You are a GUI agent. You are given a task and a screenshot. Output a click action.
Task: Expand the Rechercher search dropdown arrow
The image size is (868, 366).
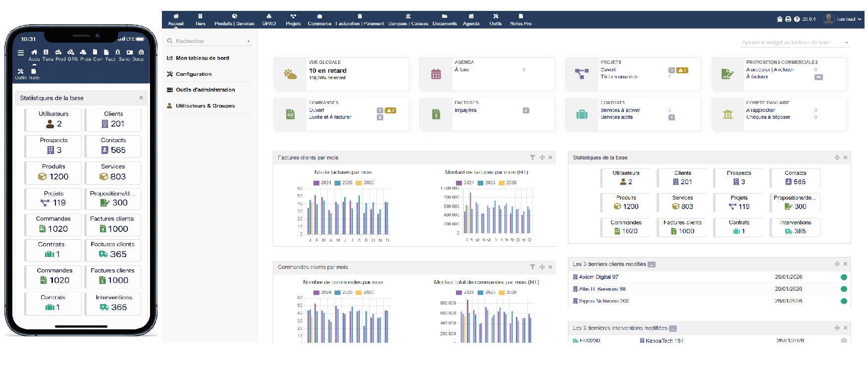(x=249, y=42)
